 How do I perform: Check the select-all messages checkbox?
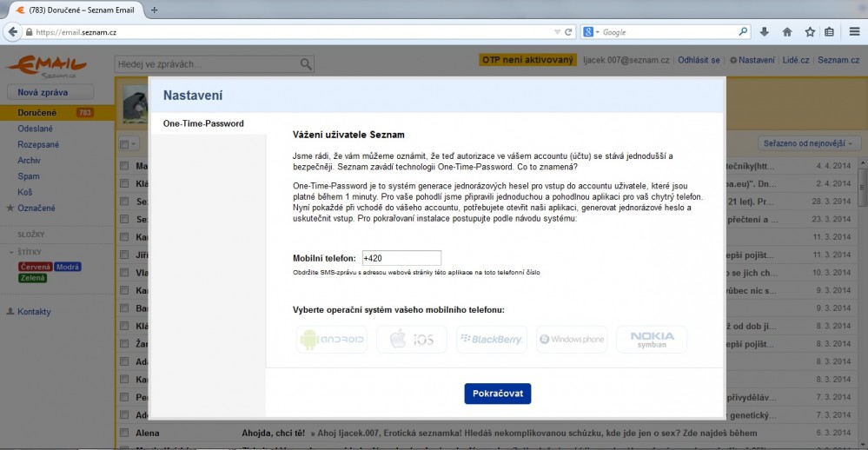123,144
